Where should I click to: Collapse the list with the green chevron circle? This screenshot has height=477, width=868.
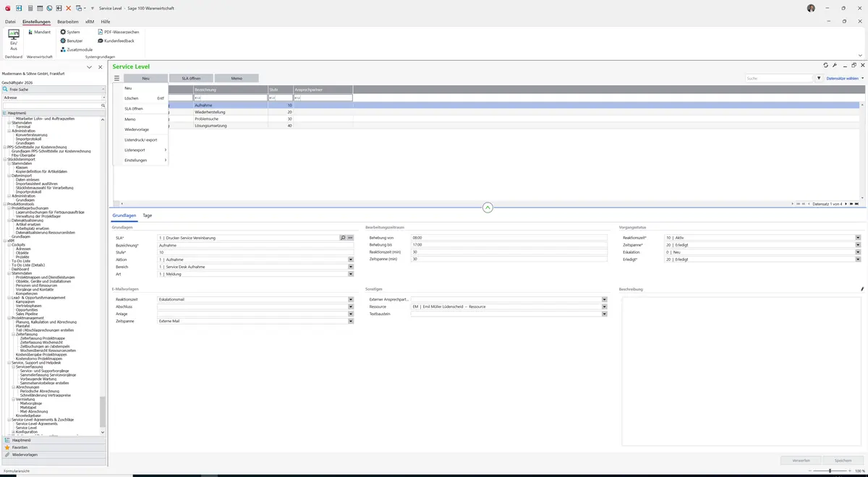point(488,207)
